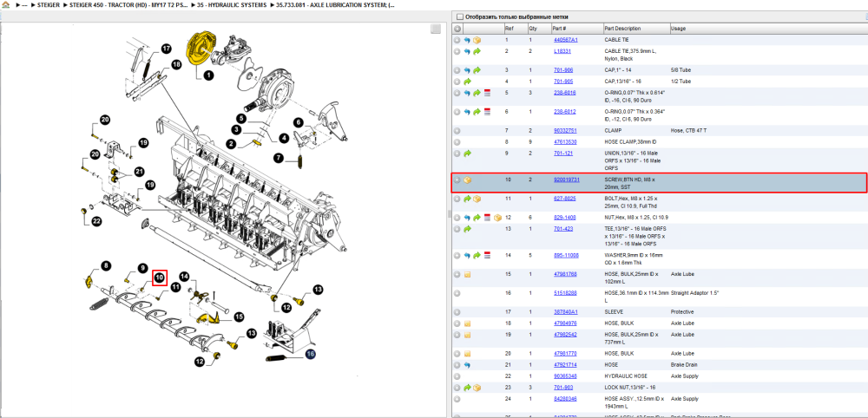Open the red notes icon for O-RING 238-6012
Screen dimensions: 868x418
487,111
